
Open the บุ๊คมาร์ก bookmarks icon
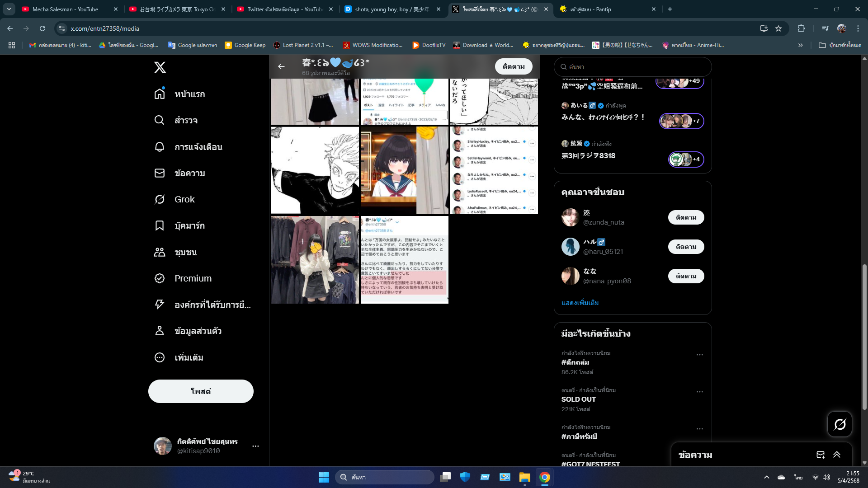coord(160,225)
